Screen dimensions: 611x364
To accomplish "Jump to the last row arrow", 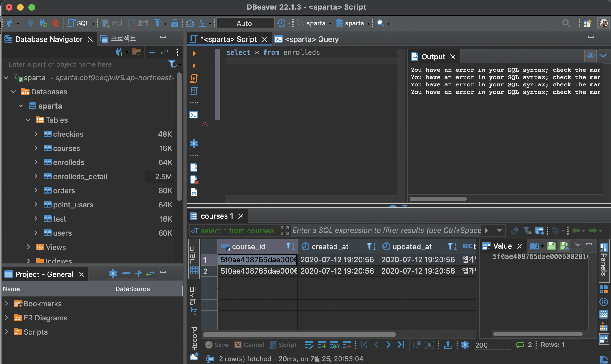I will point(401,345).
